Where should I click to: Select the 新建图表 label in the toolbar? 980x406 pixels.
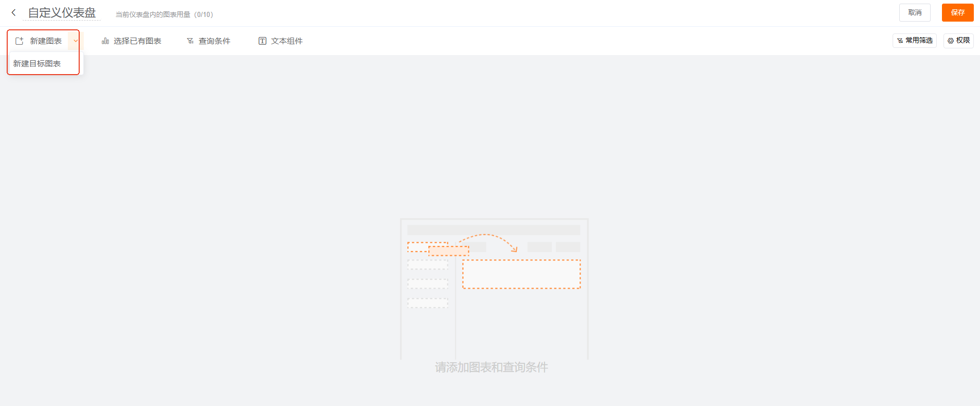(46, 41)
